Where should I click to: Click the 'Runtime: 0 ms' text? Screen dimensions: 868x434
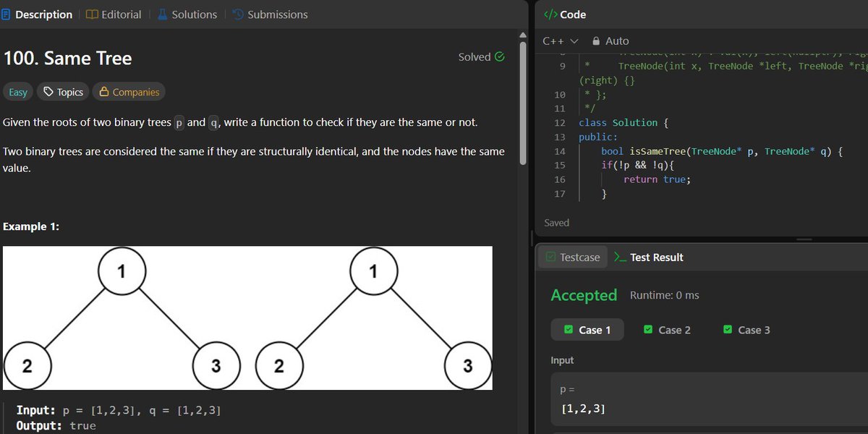(665, 295)
